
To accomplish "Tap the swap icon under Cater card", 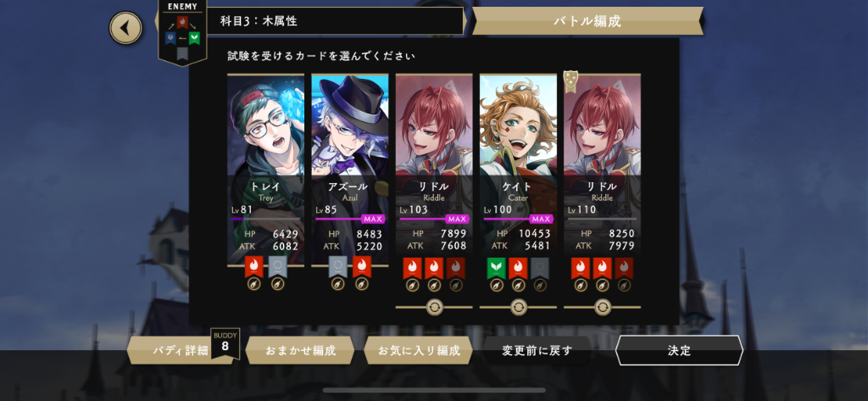I will point(518,307).
